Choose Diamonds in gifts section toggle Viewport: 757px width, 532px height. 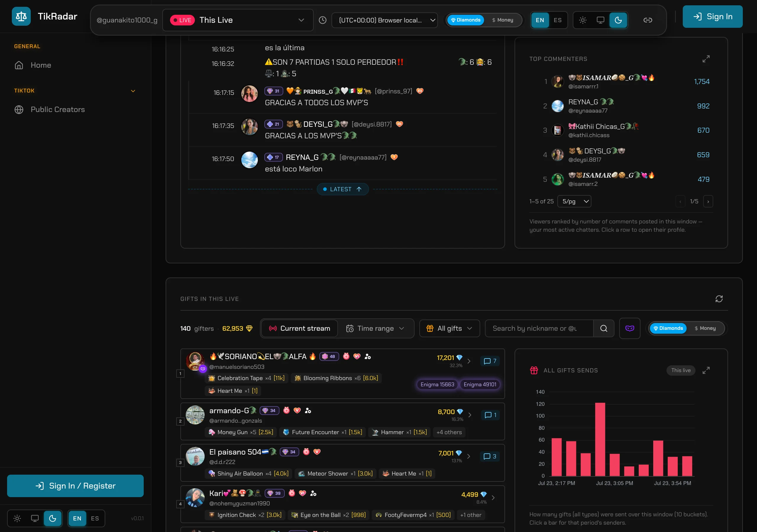point(668,328)
